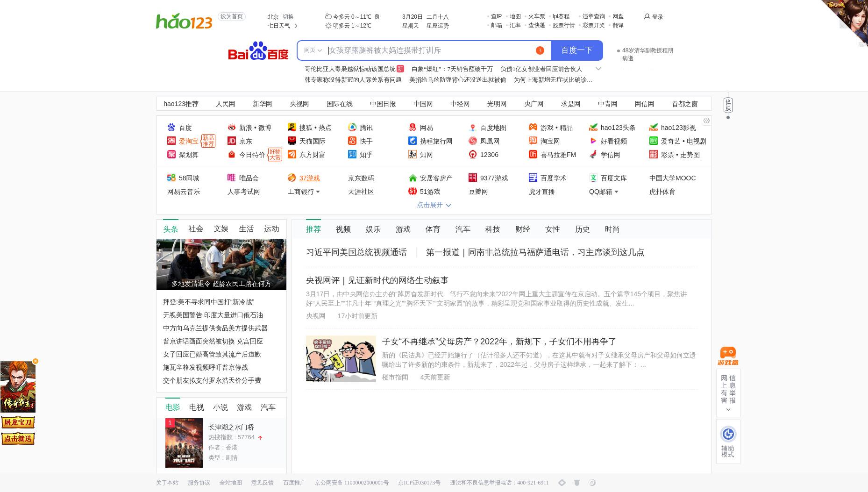Open 安居客房产 house icon

pos(413,178)
